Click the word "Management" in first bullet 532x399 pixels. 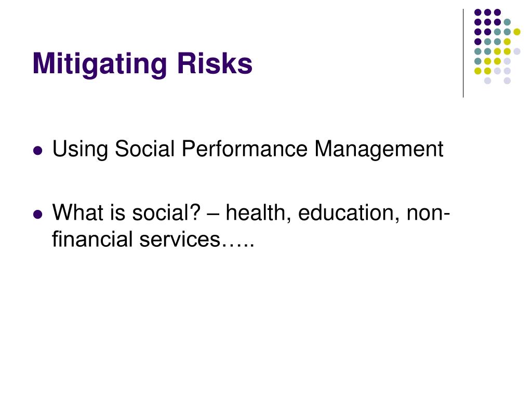(379, 149)
